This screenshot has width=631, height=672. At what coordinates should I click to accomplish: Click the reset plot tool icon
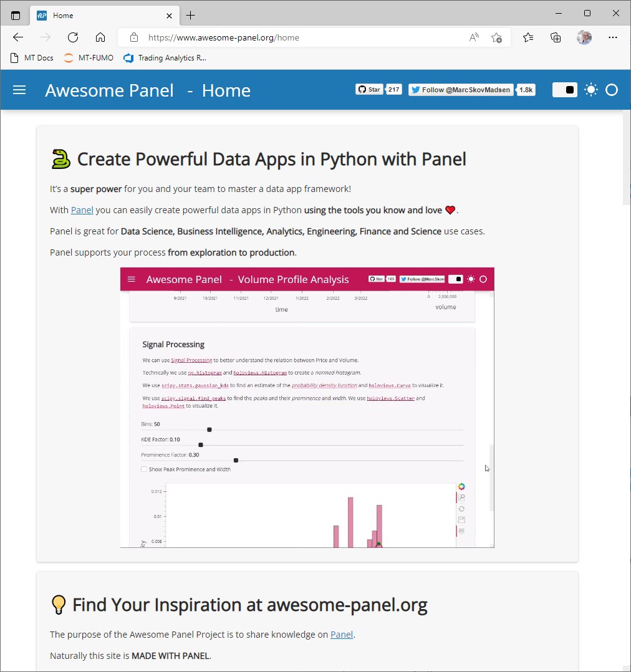[x=461, y=509]
